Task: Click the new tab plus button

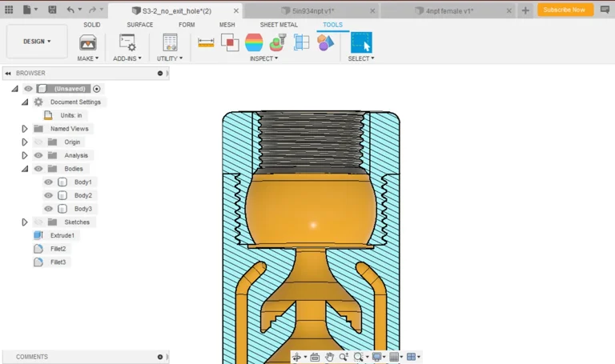Action: [525, 10]
